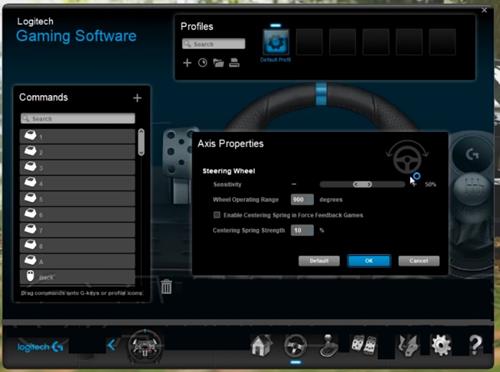The image size is (500, 372).
Task: Click the Commands search box
Action: 78,118
